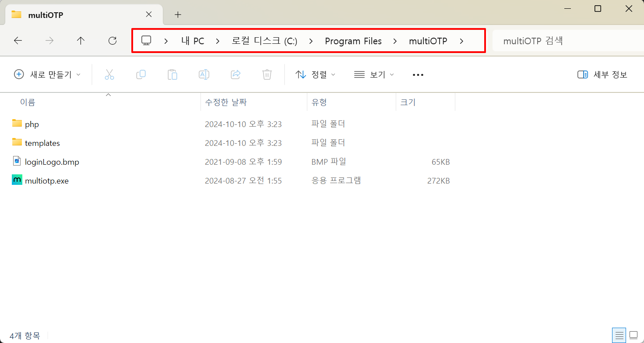The image size is (644, 343).
Task: Expand chevron after 내 PC breadcrumb
Action: click(218, 41)
